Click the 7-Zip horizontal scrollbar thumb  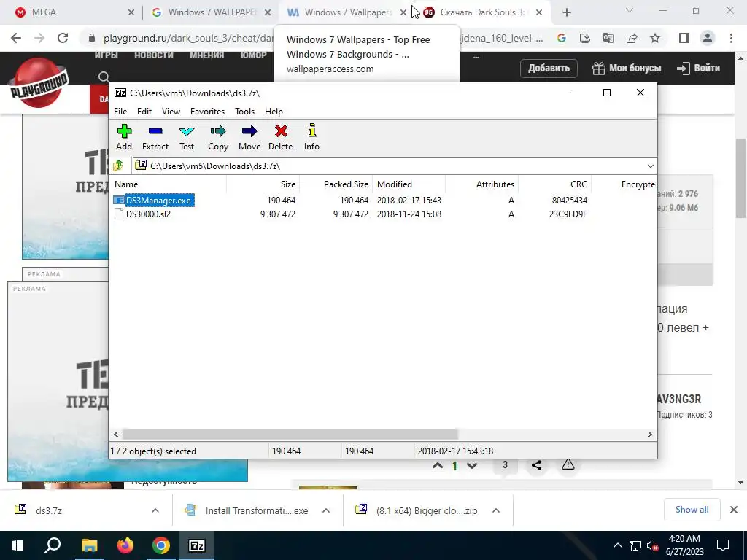pos(290,435)
